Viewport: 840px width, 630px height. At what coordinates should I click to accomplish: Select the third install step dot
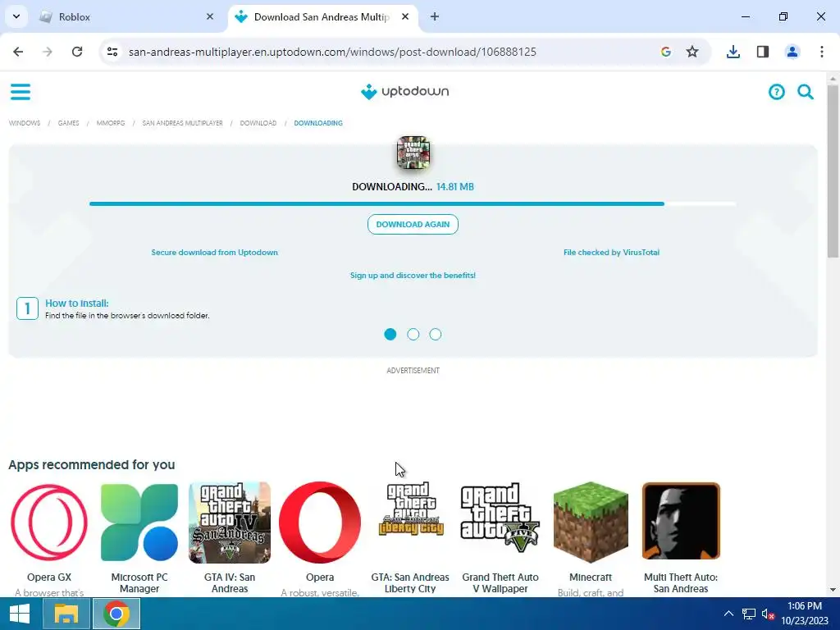(436, 335)
